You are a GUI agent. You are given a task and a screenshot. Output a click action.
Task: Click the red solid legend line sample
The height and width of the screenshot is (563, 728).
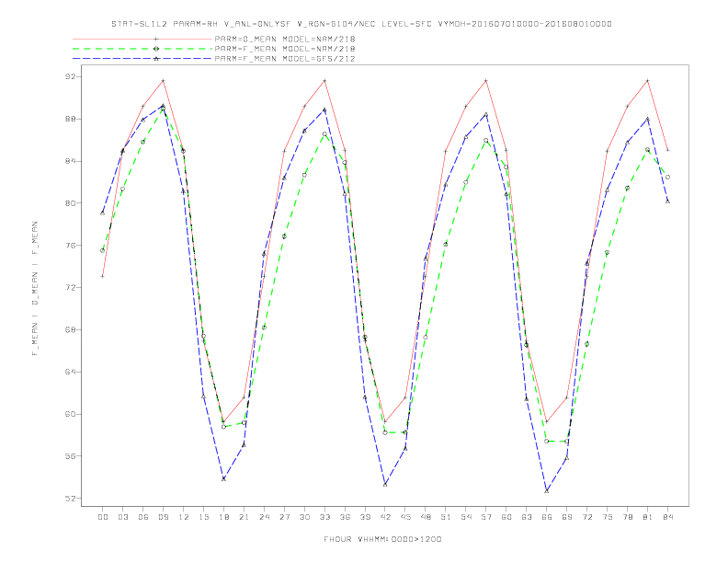pyautogui.click(x=142, y=39)
